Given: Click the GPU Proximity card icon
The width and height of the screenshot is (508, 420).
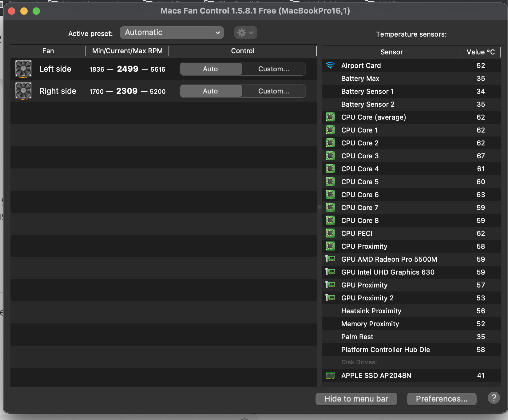Looking at the screenshot, I should [x=330, y=285].
